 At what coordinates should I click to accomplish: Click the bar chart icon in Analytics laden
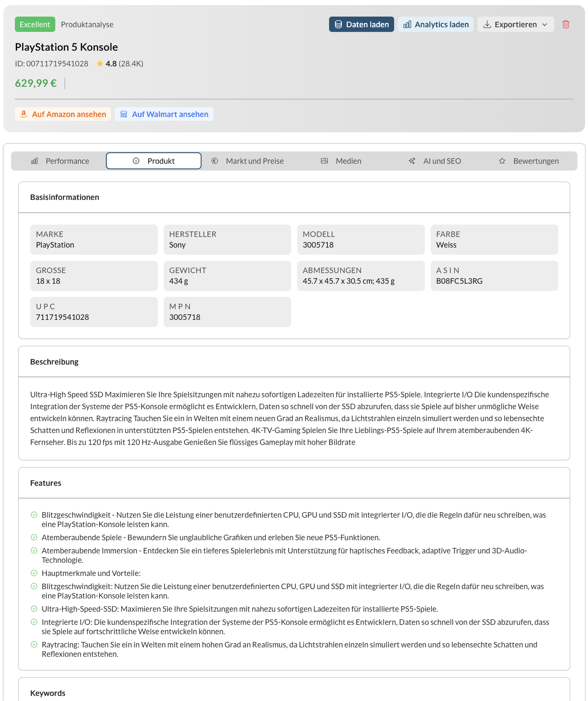(x=407, y=24)
